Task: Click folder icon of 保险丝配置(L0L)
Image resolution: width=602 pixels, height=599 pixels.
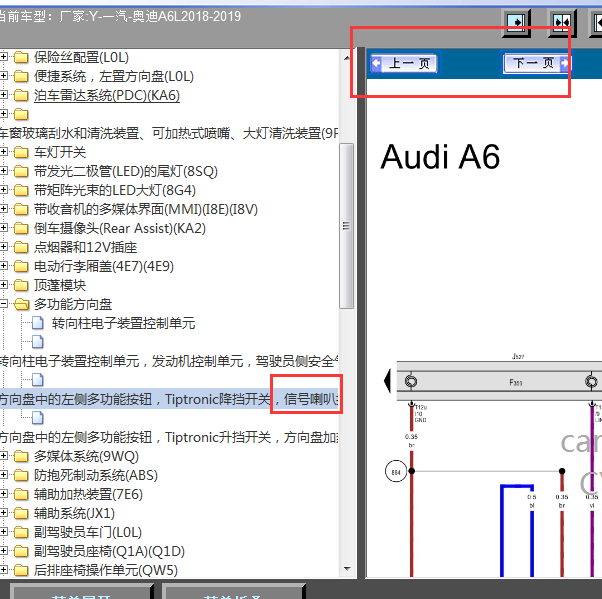Action: click(x=21, y=58)
